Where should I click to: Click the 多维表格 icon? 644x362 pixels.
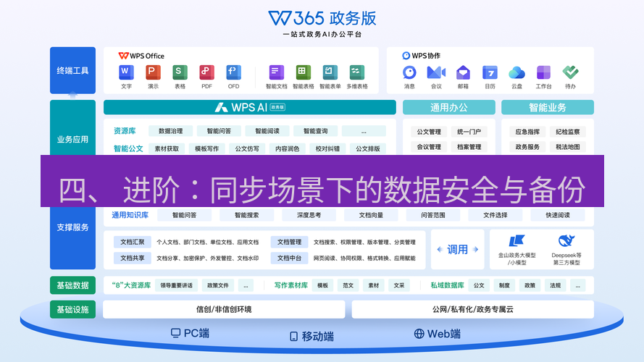357,72
